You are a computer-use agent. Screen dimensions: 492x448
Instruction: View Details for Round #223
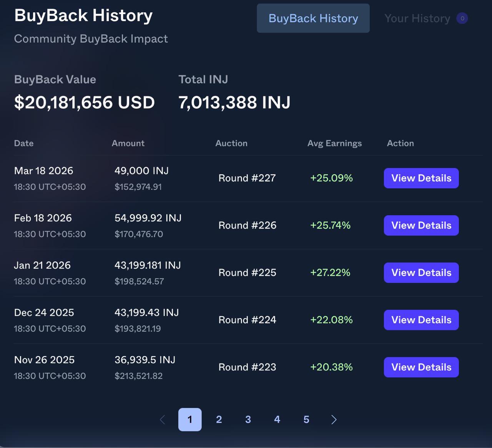(x=421, y=367)
